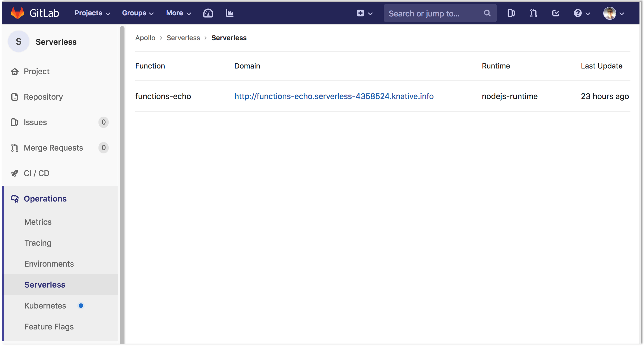This screenshot has height=347, width=644.
Task: Click the Kubernetes status dot icon
Action: pos(81,305)
